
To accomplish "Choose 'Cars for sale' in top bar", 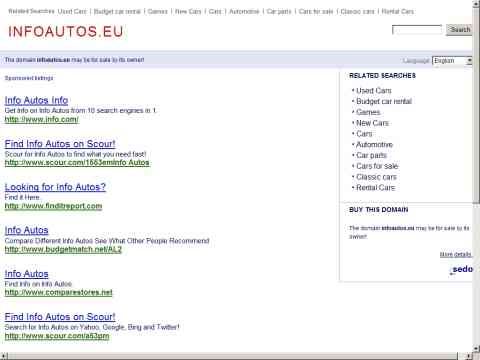I will coord(316,11).
